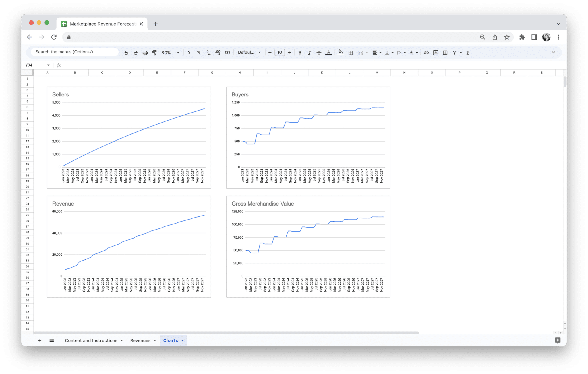This screenshot has height=374, width=588.
Task: Switch to the Revenues sheet tab
Action: (x=141, y=340)
